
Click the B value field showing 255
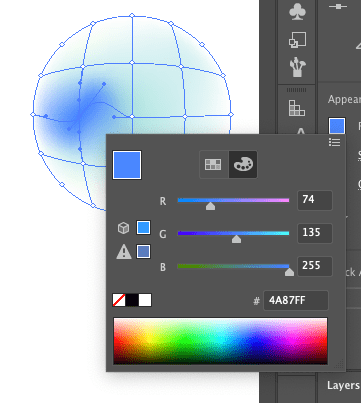(315, 266)
